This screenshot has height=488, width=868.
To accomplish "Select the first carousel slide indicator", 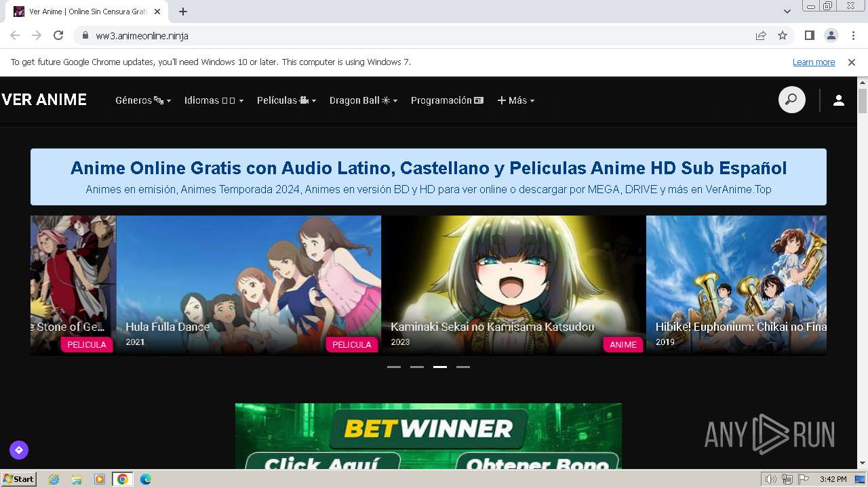I will [394, 367].
